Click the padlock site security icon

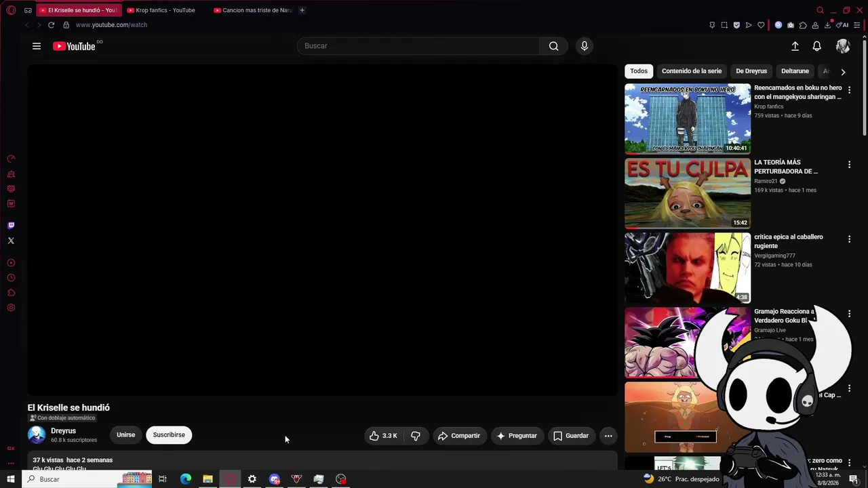tap(66, 25)
